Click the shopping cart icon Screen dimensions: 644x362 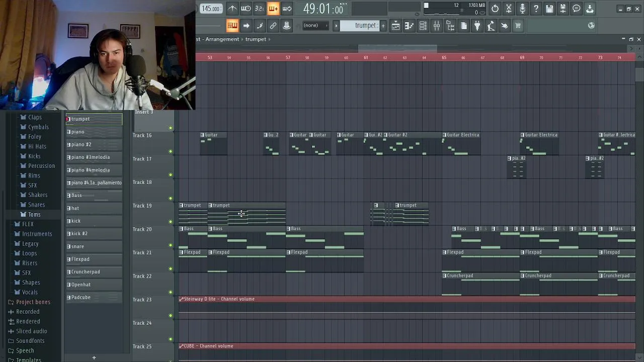(518, 26)
